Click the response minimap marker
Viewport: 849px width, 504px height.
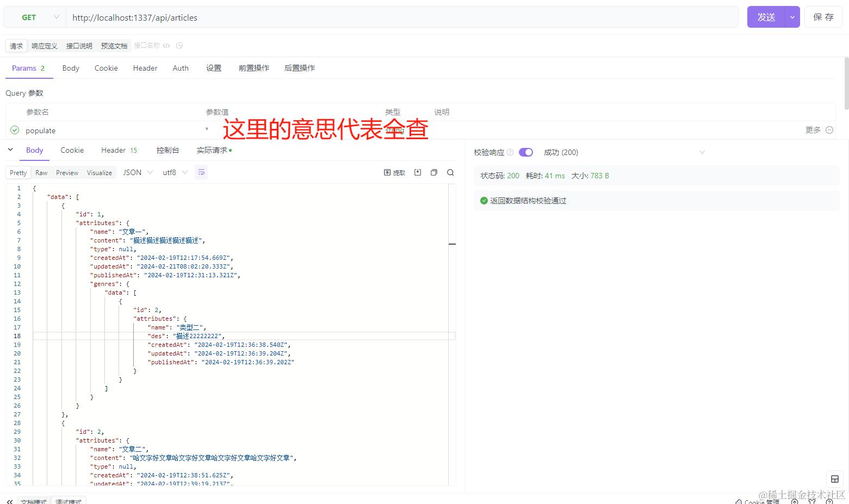pos(452,244)
